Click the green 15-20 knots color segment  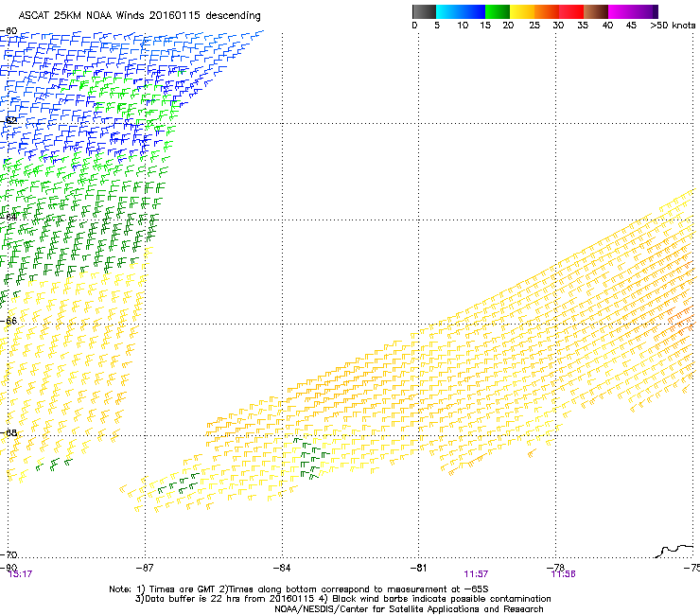(498, 11)
